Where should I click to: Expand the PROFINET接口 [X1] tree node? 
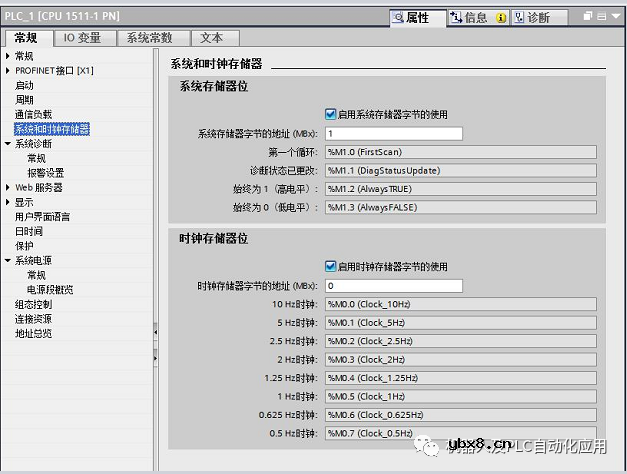(8, 71)
